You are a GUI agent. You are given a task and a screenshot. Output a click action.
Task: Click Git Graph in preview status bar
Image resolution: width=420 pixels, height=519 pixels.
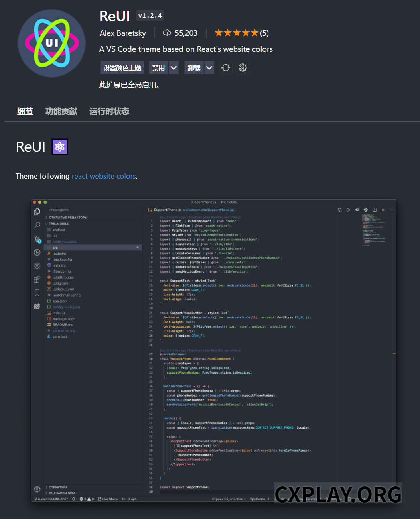[x=129, y=499]
